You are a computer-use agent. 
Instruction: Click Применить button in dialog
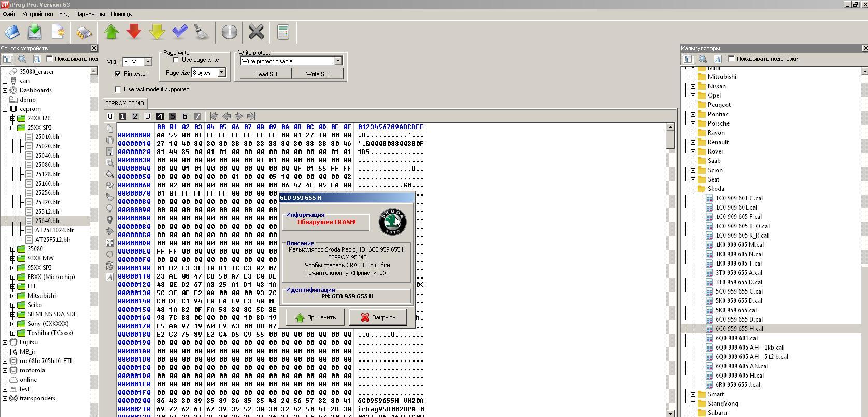(315, 317)
